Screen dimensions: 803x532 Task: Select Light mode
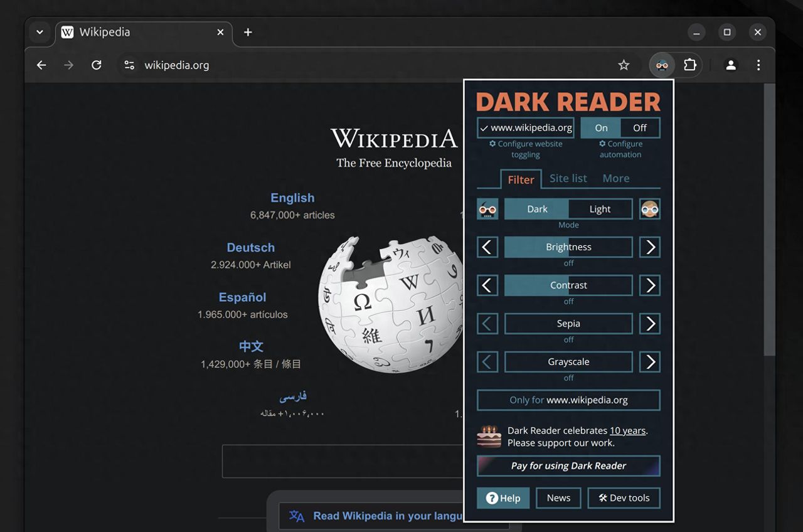(600, 209)
